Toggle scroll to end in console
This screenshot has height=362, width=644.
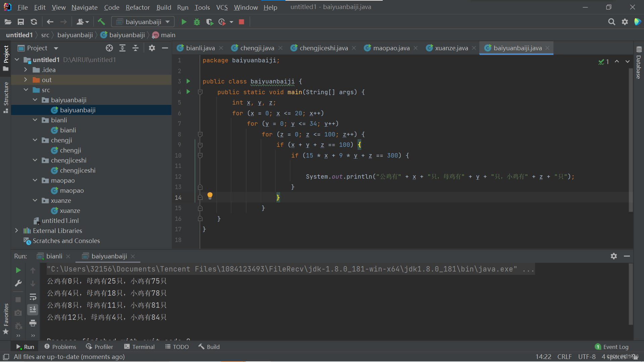click(33, 310)
